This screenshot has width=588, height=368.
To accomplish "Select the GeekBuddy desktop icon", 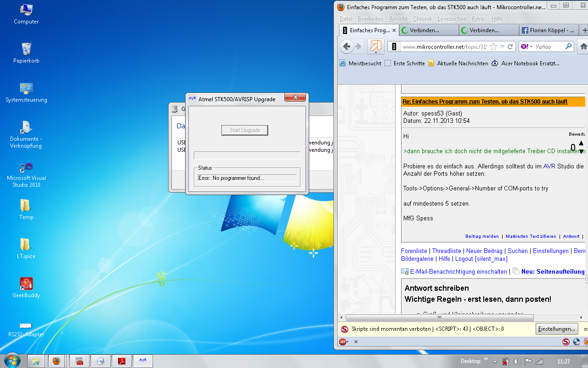I will (x=26, y=287).
